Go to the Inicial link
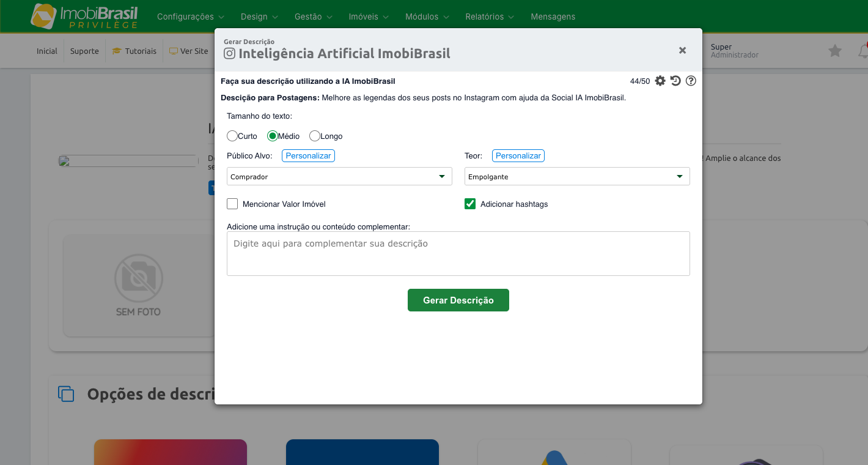The width and height of the screenshot is (868, 465). click(47, 51)
